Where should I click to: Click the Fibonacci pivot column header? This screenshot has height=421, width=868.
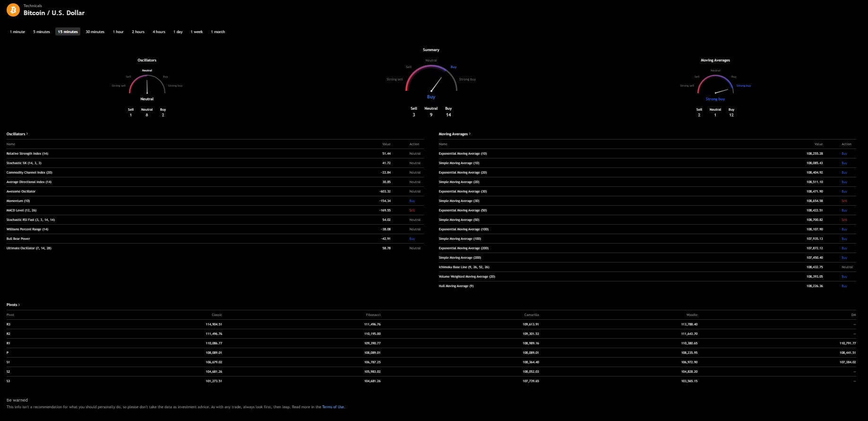[x=373, y=315]
